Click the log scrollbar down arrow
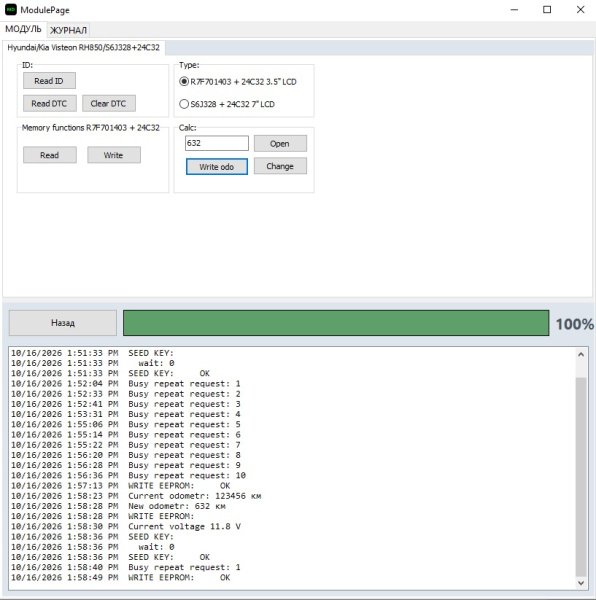 click(581, 583)
